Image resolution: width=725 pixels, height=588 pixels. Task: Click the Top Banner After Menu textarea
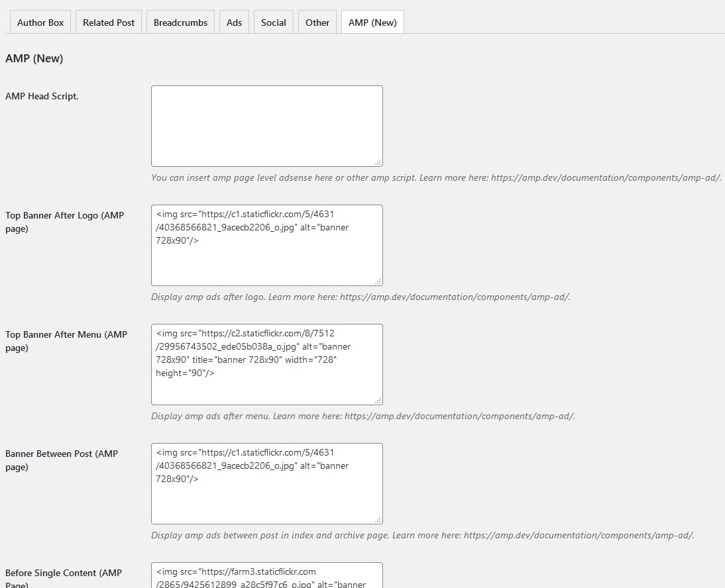click(x=266, y=364)
